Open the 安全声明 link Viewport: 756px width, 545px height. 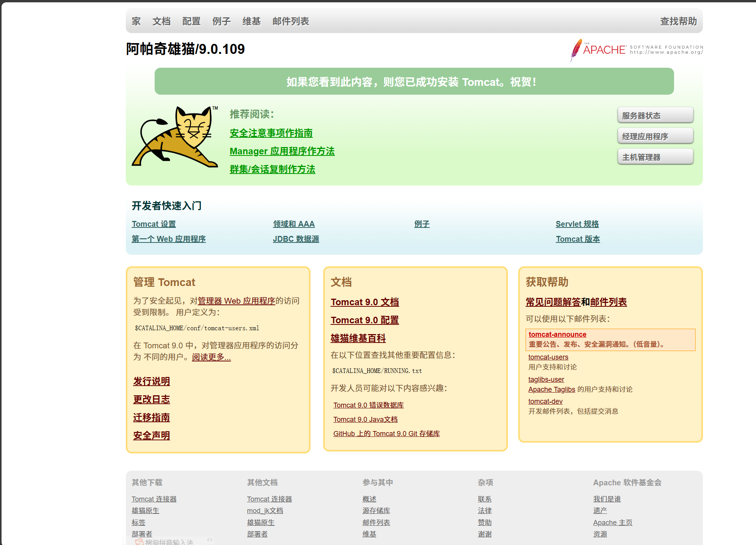[152, 436]
